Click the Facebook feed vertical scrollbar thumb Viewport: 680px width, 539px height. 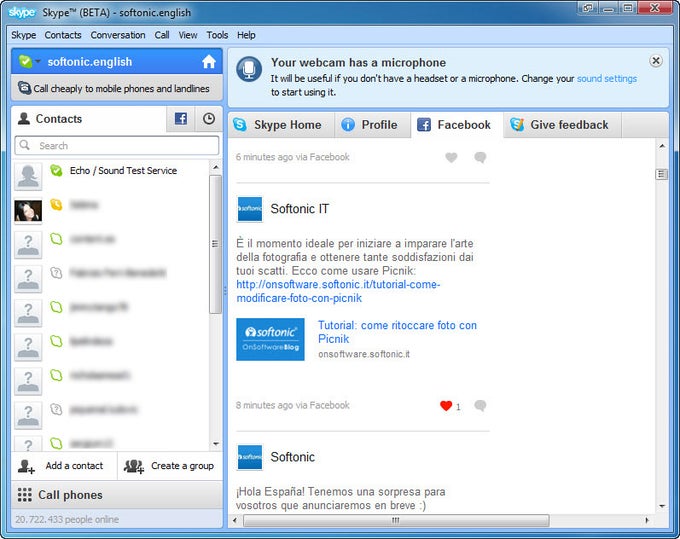661,174
